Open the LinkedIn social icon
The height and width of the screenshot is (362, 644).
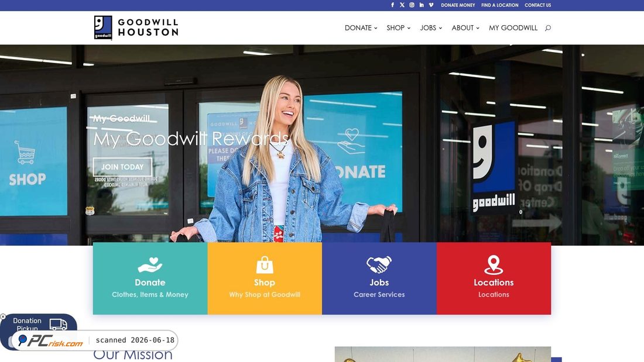[422, 5]
